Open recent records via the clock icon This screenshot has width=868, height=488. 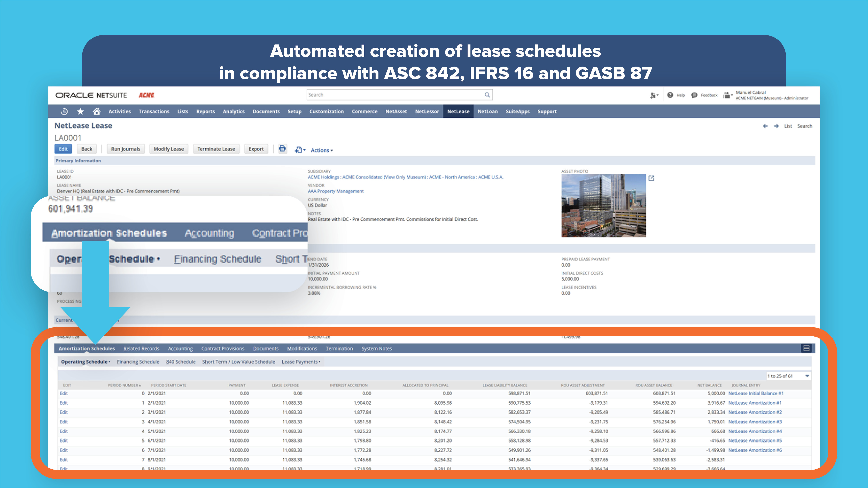pos(64,111)
